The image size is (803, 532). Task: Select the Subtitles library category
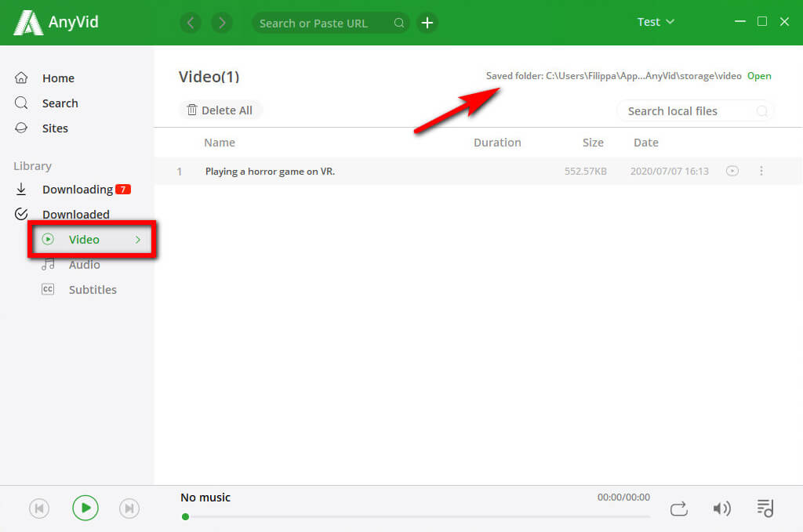[93, 290]
